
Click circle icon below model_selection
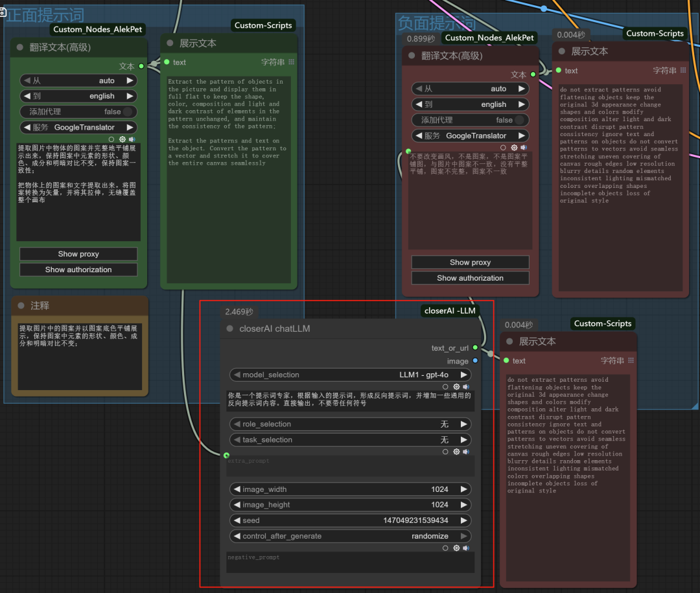(445, 387)
